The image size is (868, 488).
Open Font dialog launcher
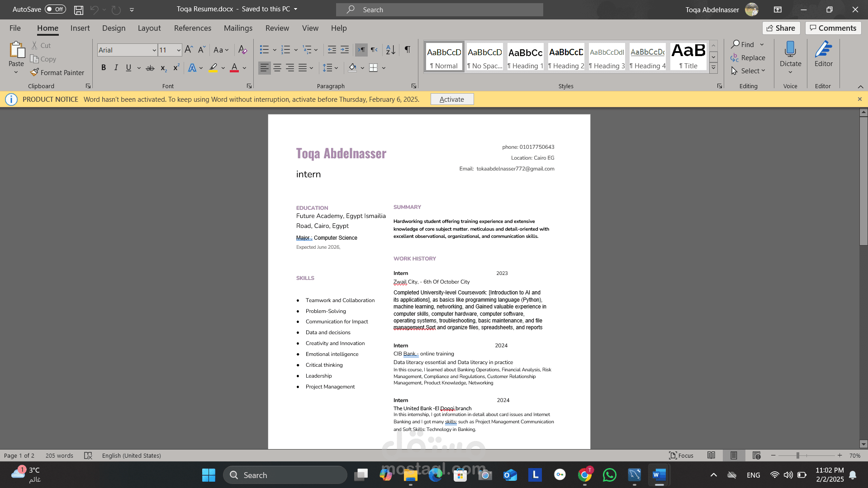[249, 86]
